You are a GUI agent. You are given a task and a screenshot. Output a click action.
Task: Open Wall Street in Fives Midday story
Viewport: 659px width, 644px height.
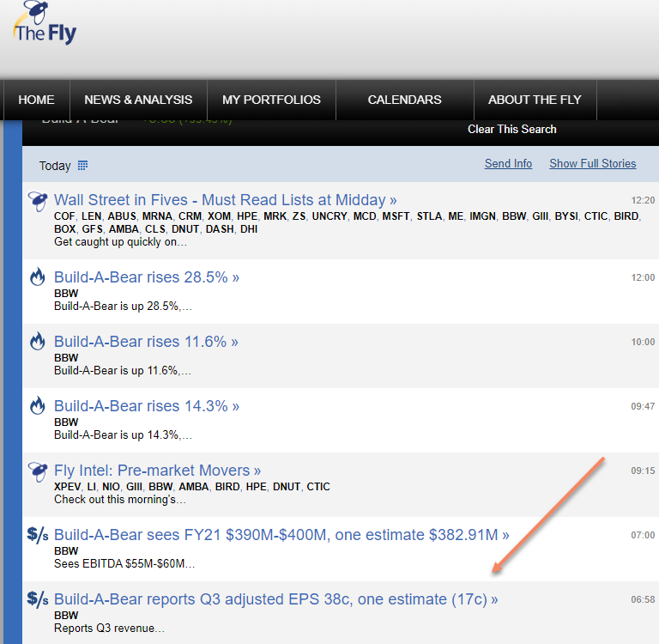coord(226,200)
